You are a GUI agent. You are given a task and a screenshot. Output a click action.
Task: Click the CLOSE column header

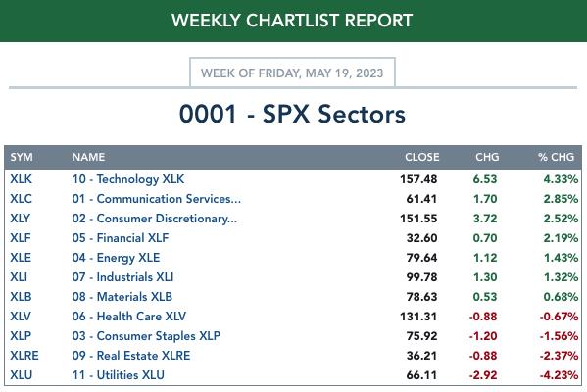click(422, 157)
